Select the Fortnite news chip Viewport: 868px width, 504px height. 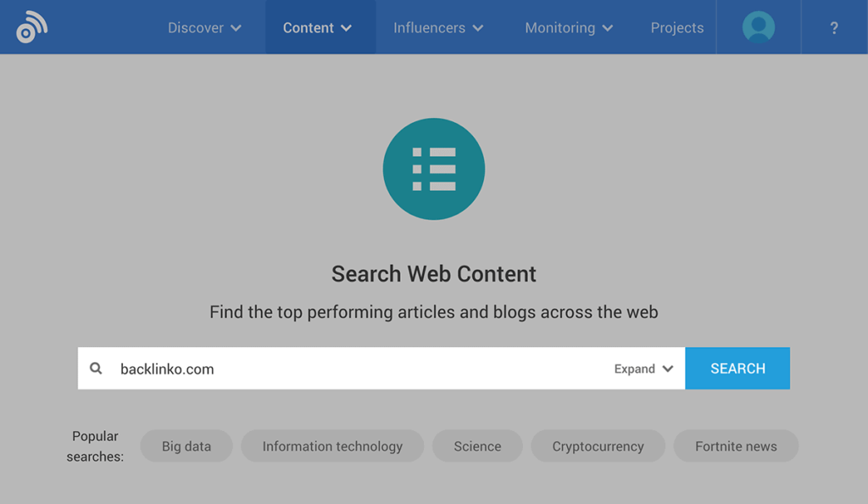click(x=735, y=445)
